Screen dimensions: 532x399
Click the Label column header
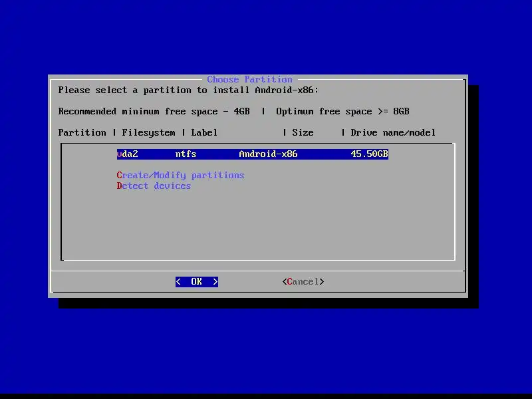coord(204,132)
